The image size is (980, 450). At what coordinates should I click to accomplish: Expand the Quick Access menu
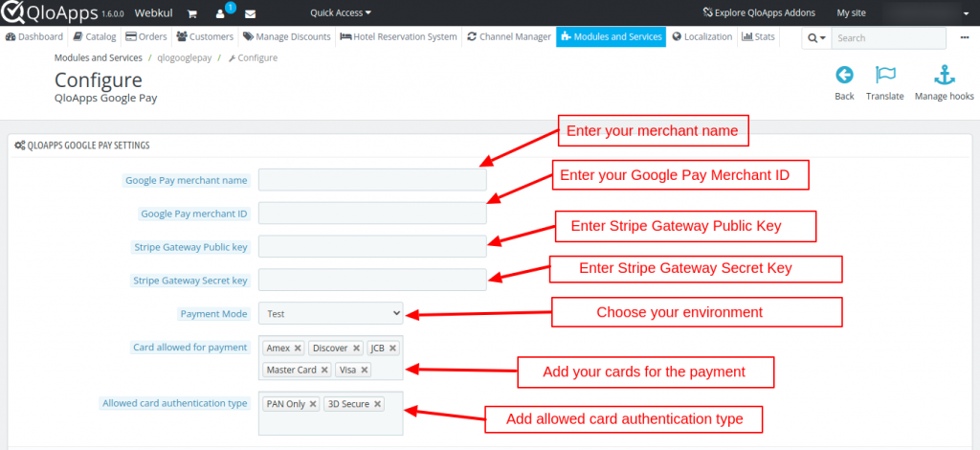tap(340, 12)
